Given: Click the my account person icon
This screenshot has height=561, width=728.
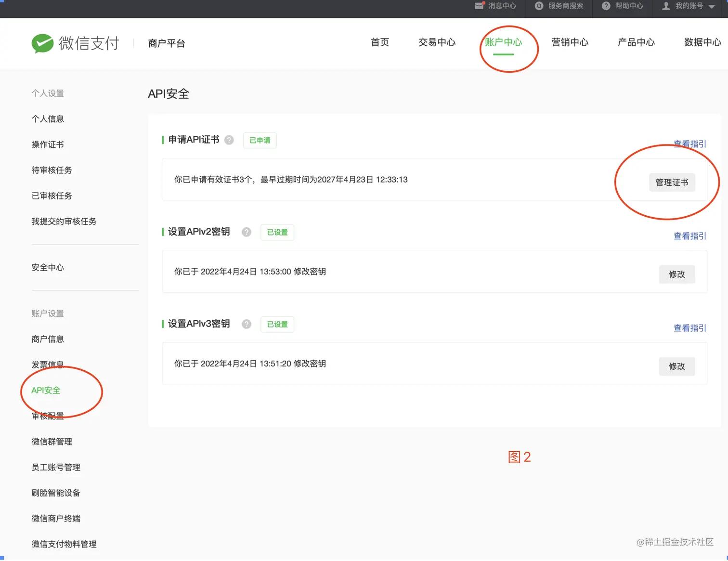Looking at the screenshot, I should pyautogui.click(x=666, y=6).
